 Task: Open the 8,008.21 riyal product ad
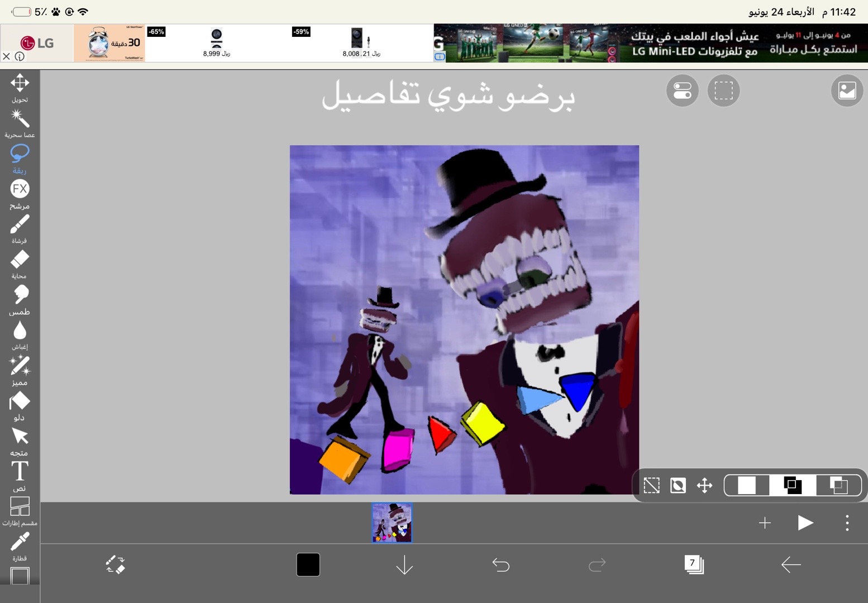(361, 43)
